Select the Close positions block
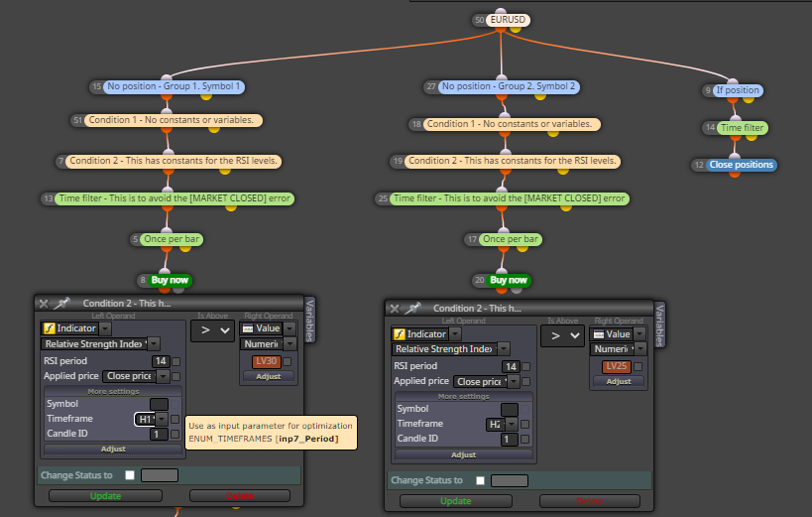This screenshot has height=517, width=812. (x=741, y=165)
